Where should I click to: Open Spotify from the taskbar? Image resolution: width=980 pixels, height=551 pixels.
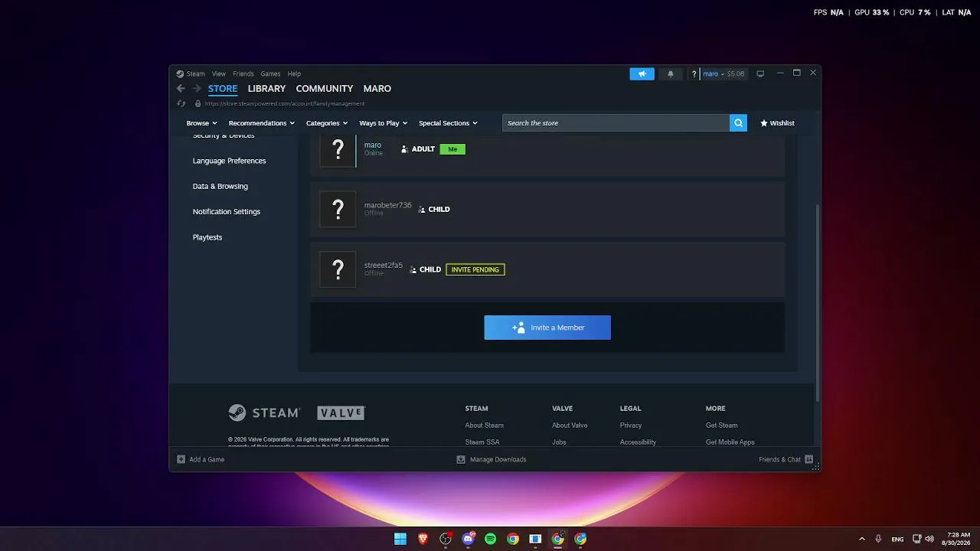pyautogui.click(x=491, y=539)
